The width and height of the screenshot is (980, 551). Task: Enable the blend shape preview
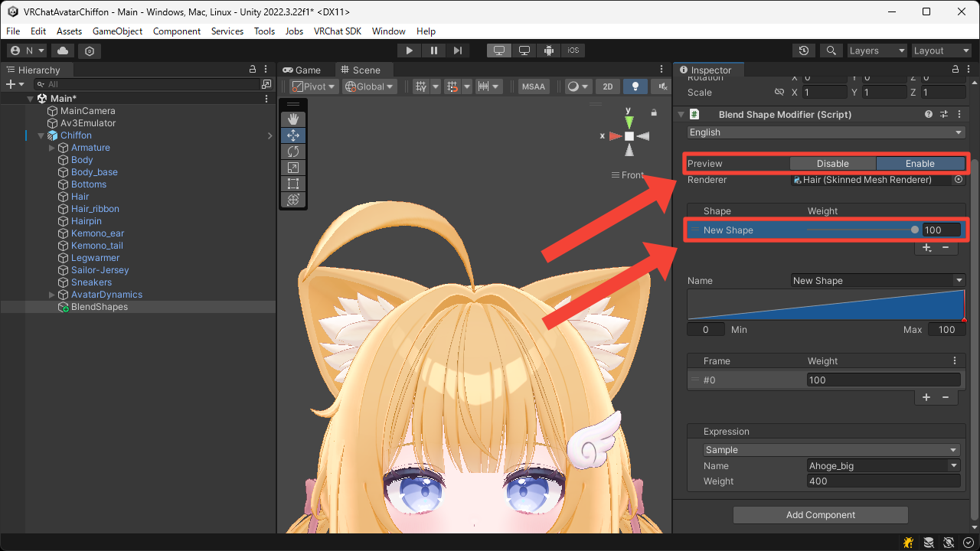click(920, 164)
